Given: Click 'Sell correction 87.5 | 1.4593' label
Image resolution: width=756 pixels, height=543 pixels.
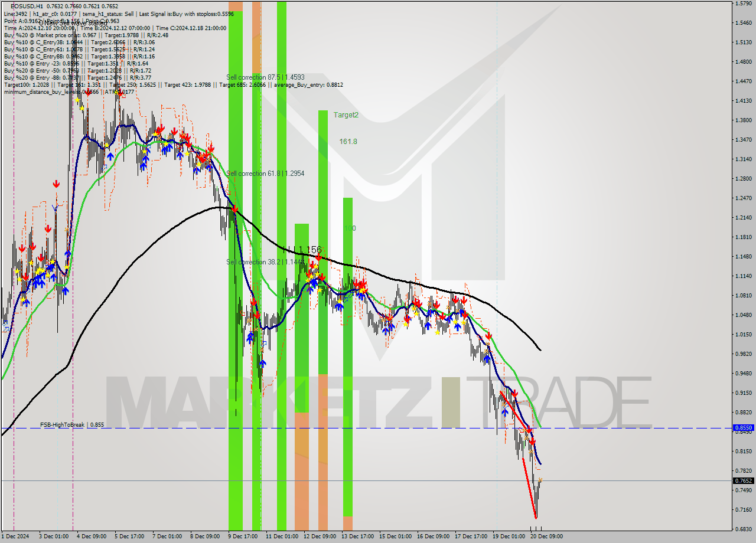Looking at the screenshot, I should [265, 77].
